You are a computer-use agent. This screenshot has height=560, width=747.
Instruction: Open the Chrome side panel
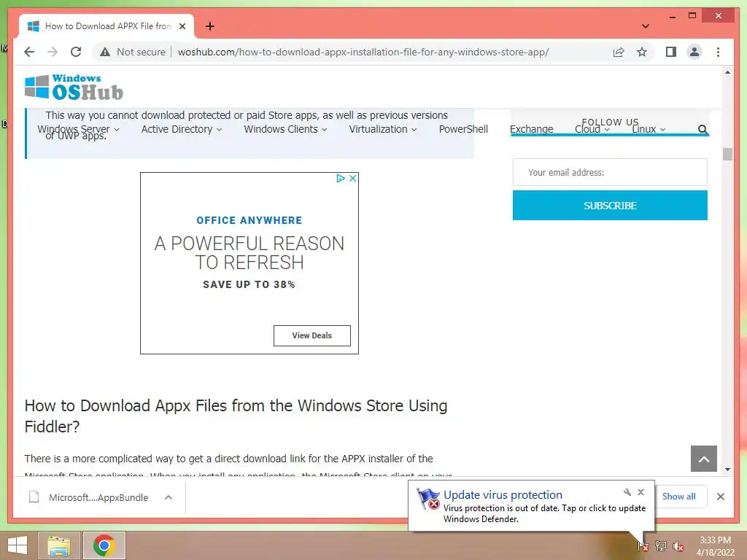click(x=671, y=52)
